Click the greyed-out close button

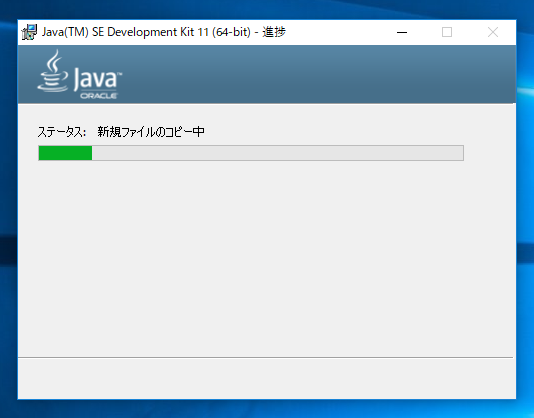492,32
